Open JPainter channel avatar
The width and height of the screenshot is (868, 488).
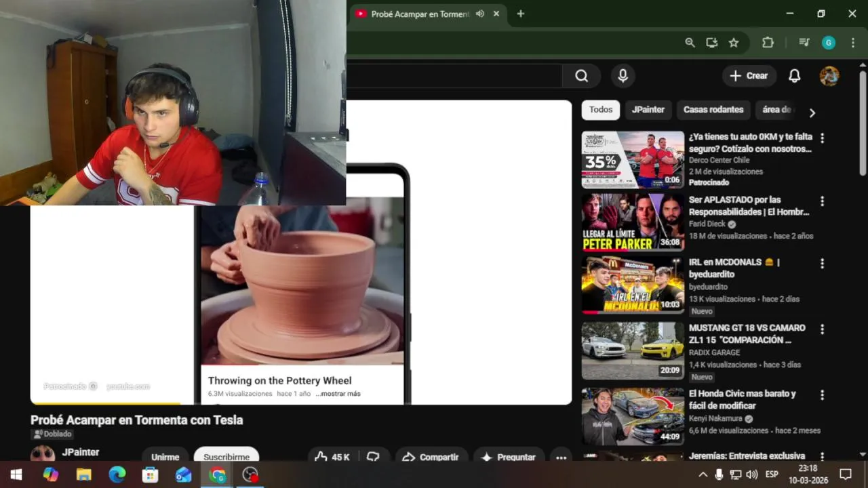[x=43, y=454]
